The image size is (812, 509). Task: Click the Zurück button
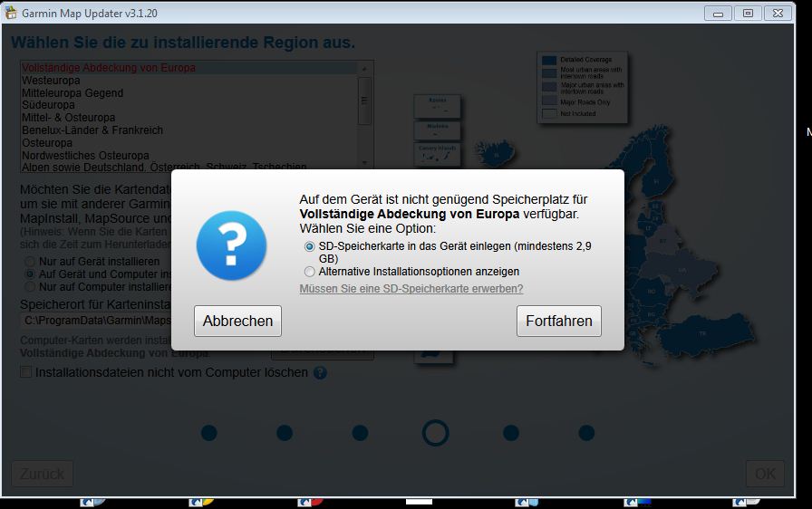[43, 474]
